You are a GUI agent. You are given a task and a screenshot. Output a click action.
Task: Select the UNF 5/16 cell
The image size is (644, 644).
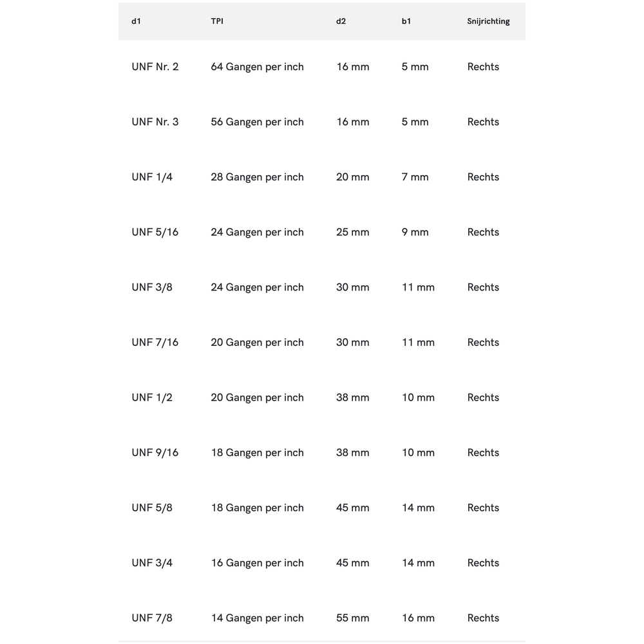coord(155,232)
